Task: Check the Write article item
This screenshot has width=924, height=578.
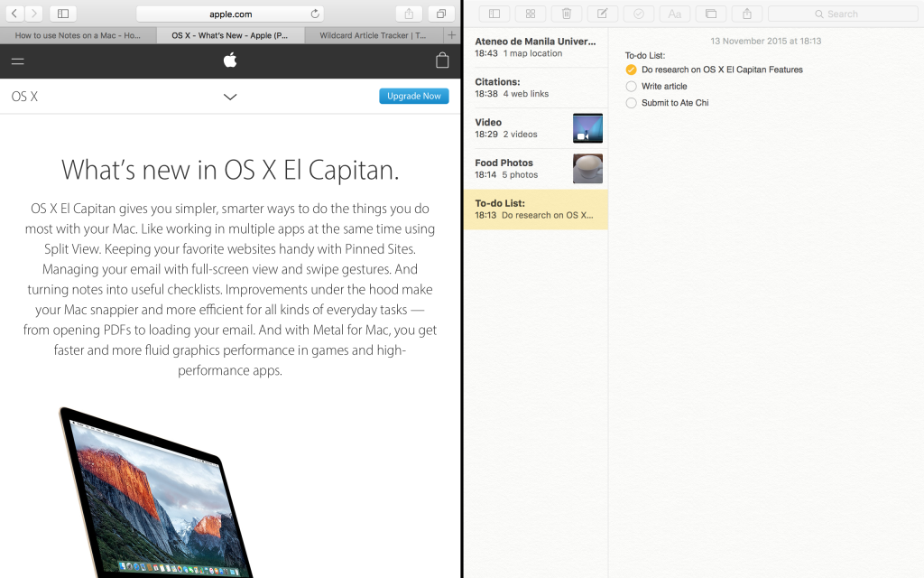Action: [631, 86]
